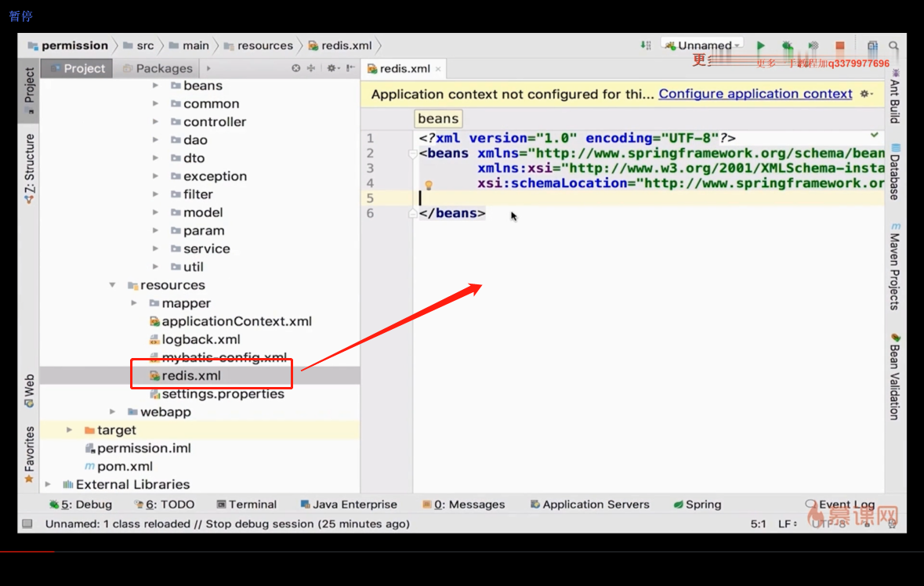The width and height of the screenshot is (924, 586).
Task: Expand External Libraries node
Action: pos(48,484)
